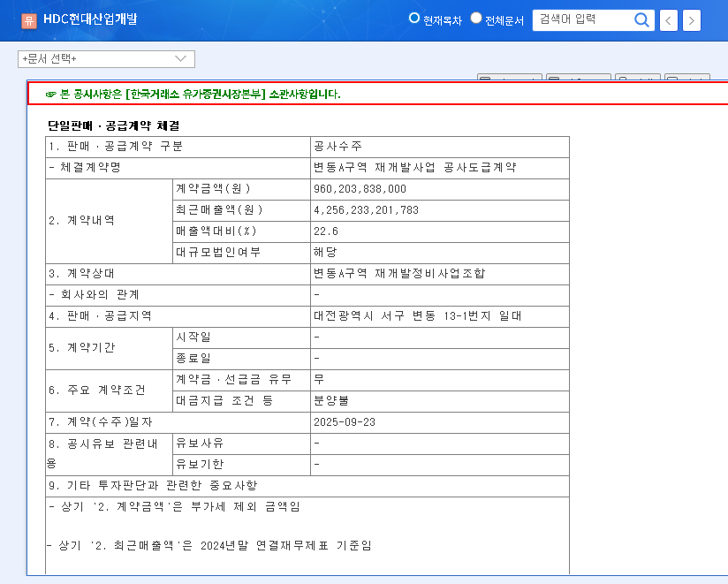Click the 매출액대비(%) label
728x584 pixels.
point(216,231)
